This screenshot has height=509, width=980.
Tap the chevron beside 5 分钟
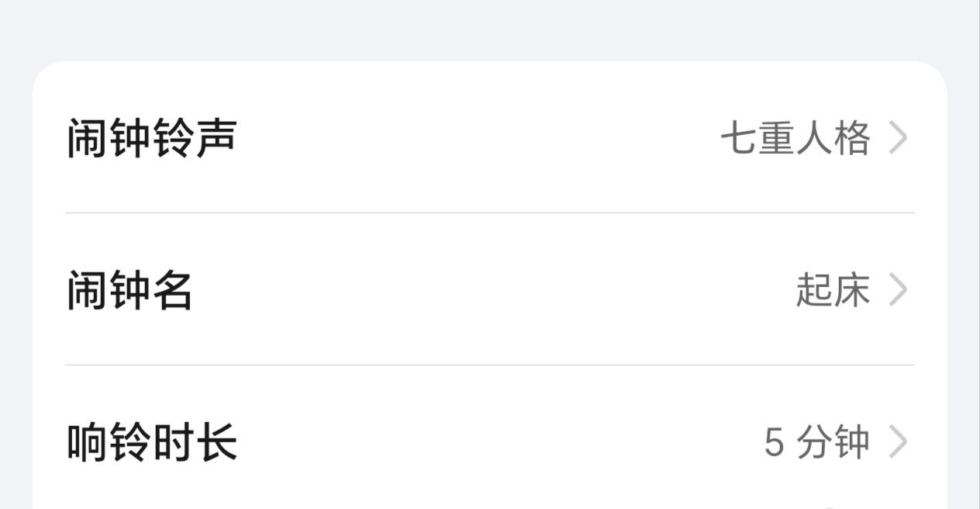tap(898, 442)
